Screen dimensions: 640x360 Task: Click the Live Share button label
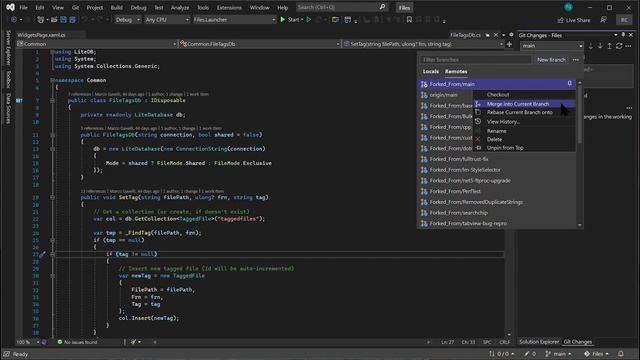(578, 20)
